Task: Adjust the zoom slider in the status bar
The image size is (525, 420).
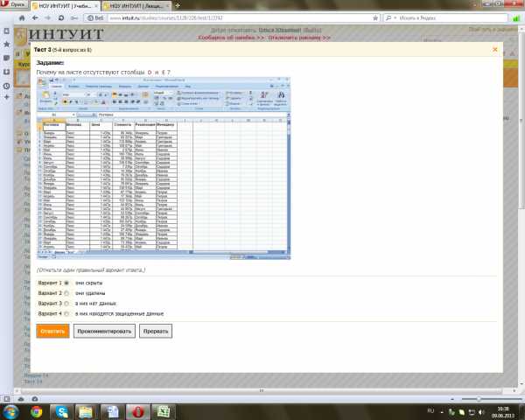Action: 479,399
